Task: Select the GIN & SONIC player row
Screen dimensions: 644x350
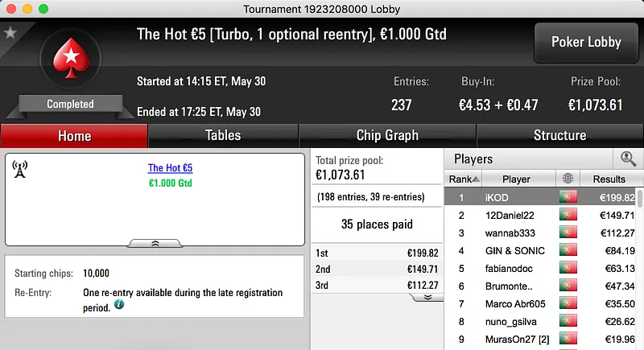Action: [515, 251]
